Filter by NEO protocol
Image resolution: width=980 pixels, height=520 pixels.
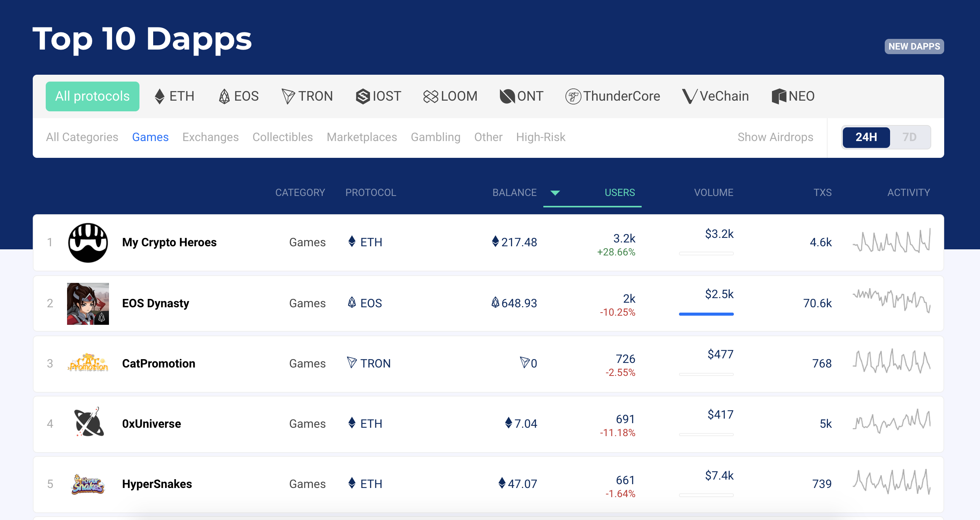pyautogui.click(x=793, y=96)
